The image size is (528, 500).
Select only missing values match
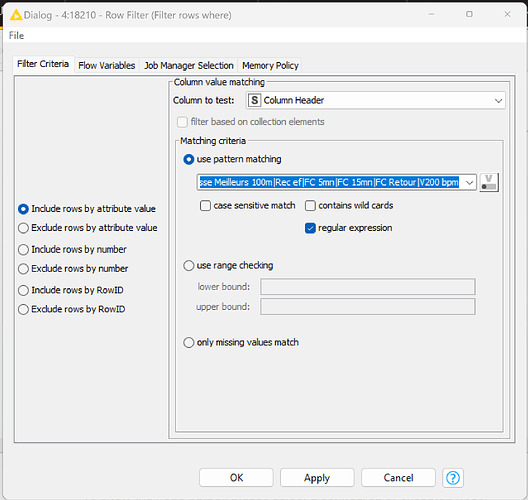tap(189, 342)
